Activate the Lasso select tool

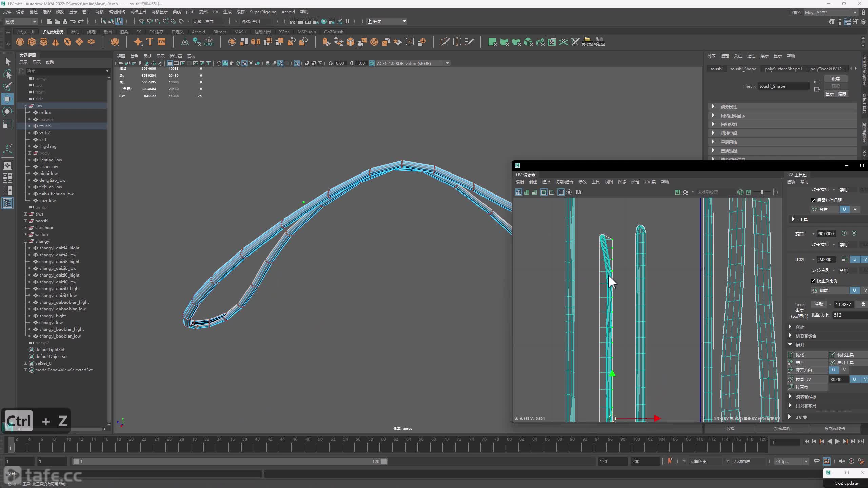click(x=7, y=74)
